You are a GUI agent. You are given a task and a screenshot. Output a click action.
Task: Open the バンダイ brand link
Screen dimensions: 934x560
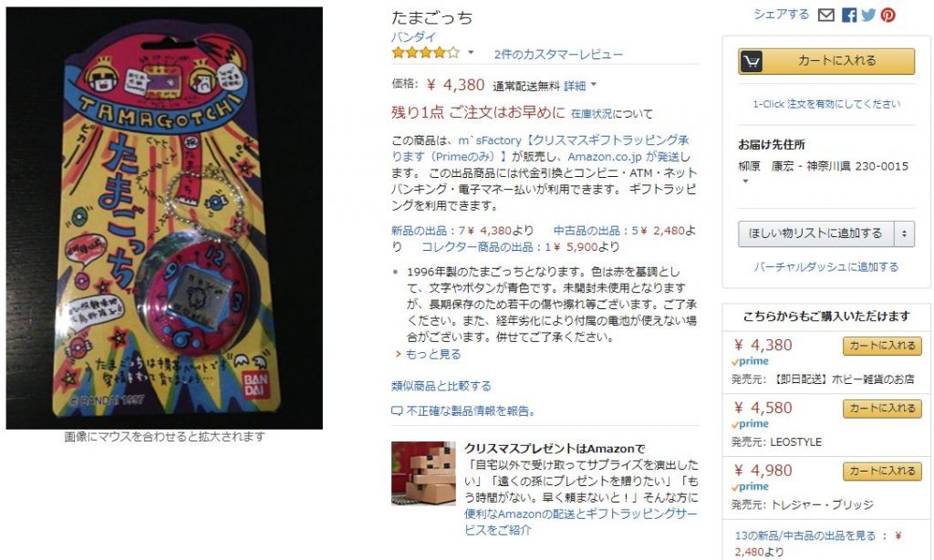click(x=413, y=36)
